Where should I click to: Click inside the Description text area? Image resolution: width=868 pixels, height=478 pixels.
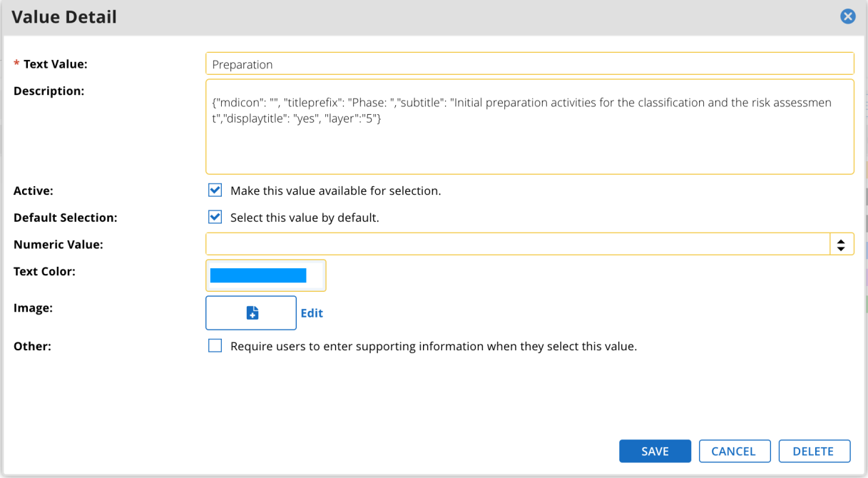[x=529, y=126]
